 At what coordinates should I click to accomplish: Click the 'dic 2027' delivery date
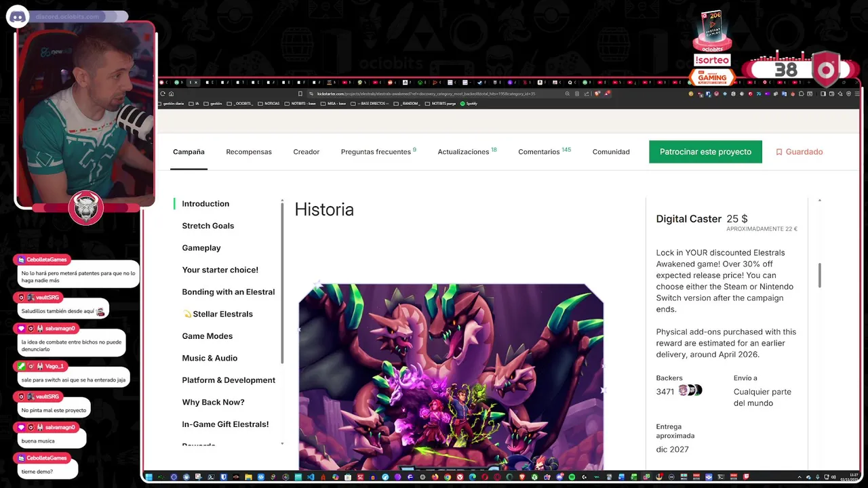672,449
